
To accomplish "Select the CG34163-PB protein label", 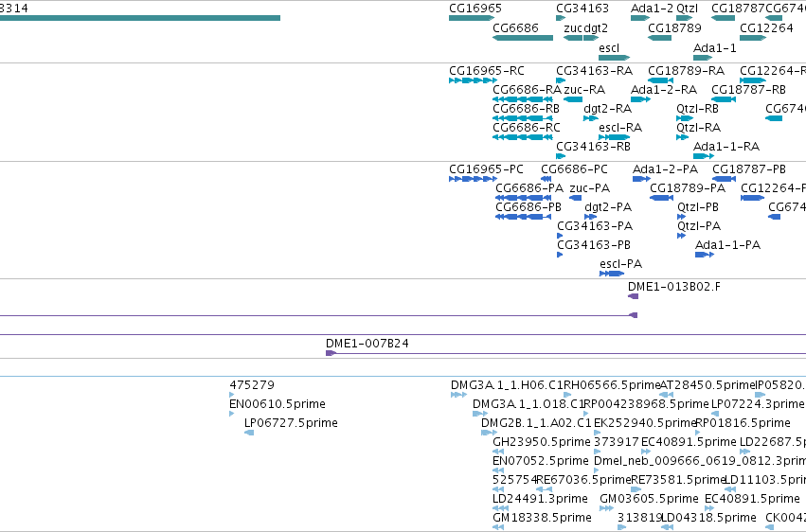I will pos(594,245).
